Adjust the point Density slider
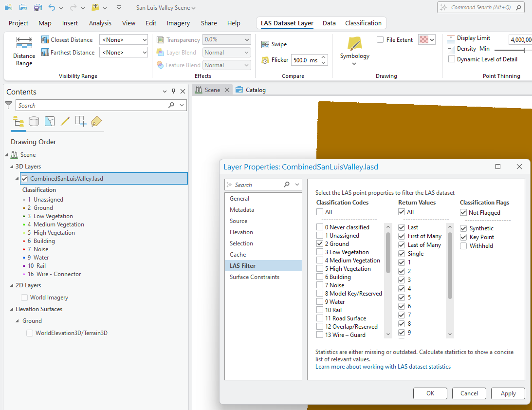The image size is (532, 410). 524,50
